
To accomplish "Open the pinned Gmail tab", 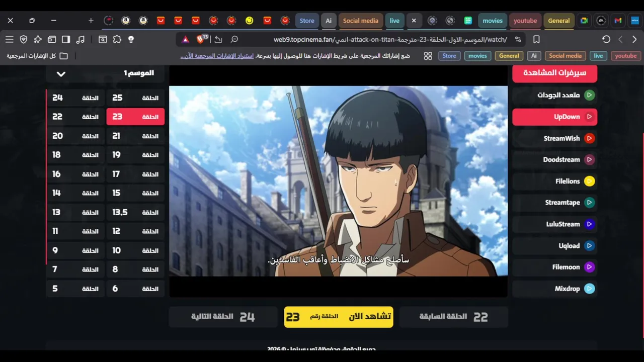I will point(618,21).
